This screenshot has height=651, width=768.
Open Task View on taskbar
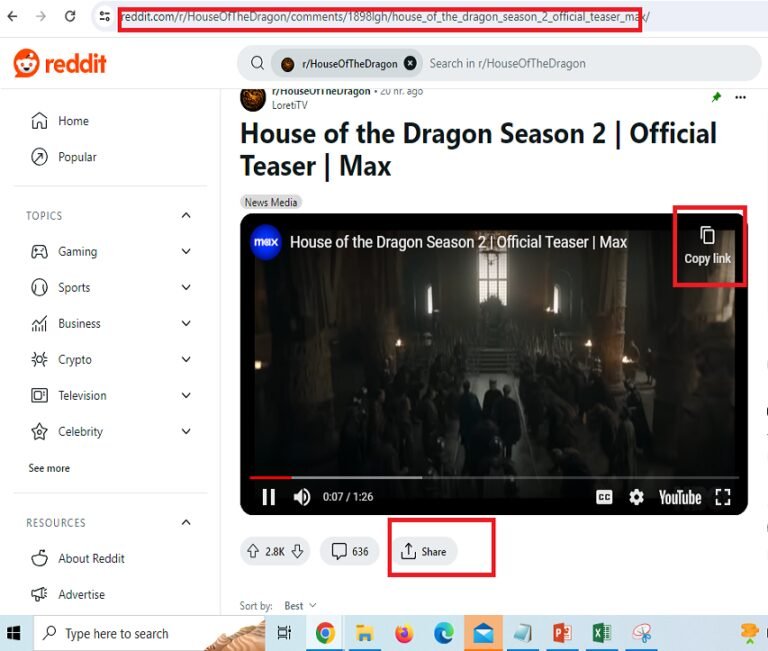pos(284,633)
